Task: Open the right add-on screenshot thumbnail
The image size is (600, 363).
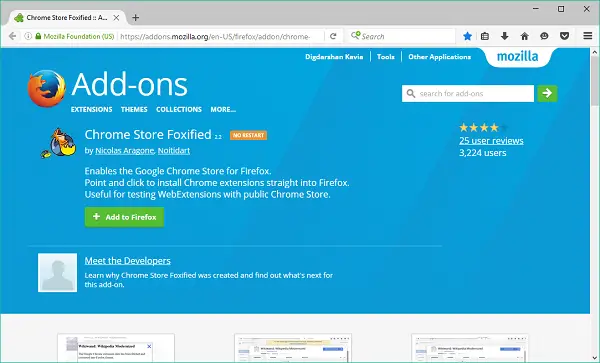Action: pos(470,348)
